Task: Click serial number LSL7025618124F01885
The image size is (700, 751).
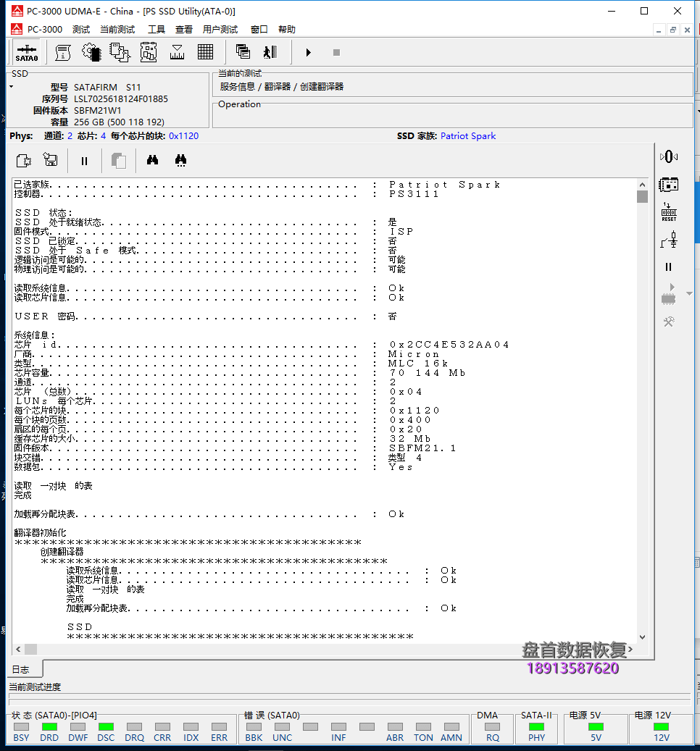Action: pyautogui.click(x=121, y=99)
